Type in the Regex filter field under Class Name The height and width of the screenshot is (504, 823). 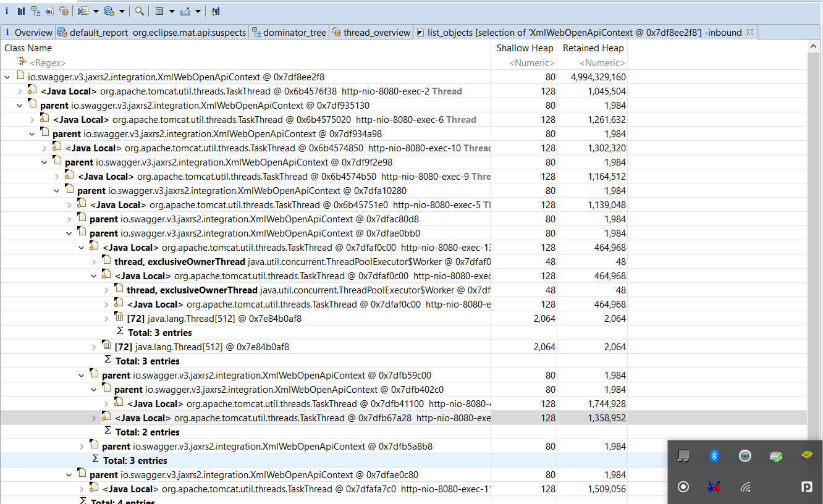(46, 62)
